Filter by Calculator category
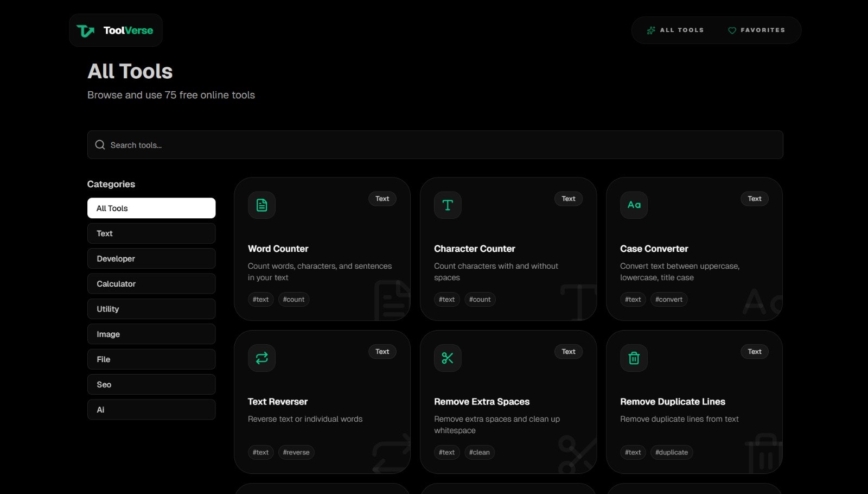868x494 pixels. pos(151,284)
